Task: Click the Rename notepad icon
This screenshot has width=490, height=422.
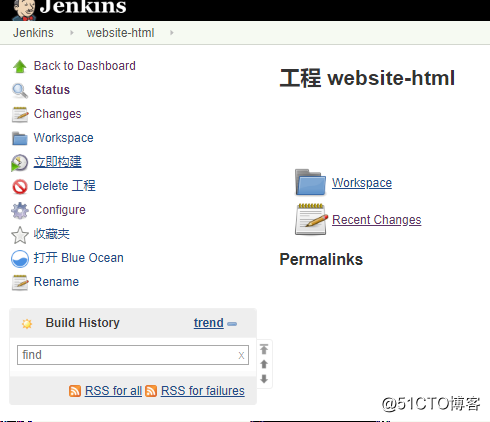Action: pos(20,283)
